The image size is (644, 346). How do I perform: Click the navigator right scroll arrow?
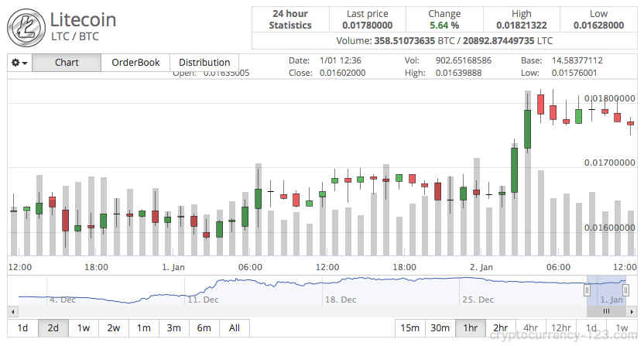pyautogui.click(x=632, y=311)
